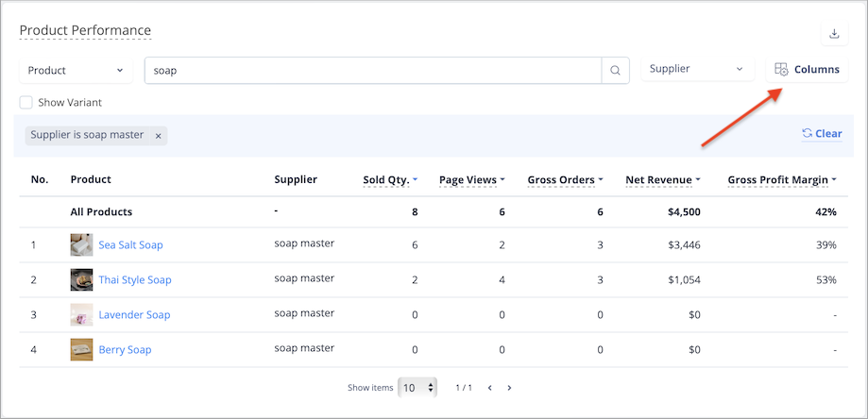The height and width of the screenshot is (419, 868).
Task: Click the Product Performance title
Action: tap(85, 30)
